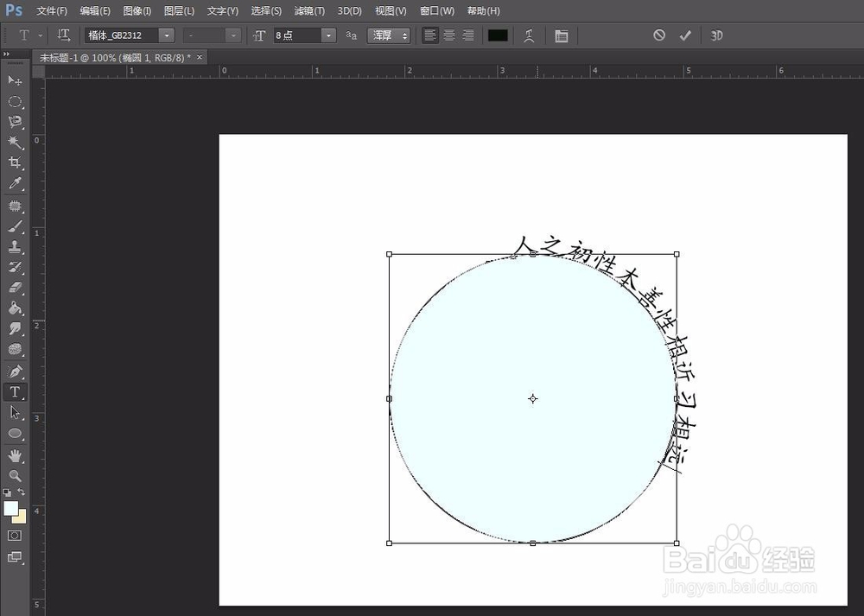864x616 pixels.
Task: Select the Healing Brush tool
Action: coord(15,206)
